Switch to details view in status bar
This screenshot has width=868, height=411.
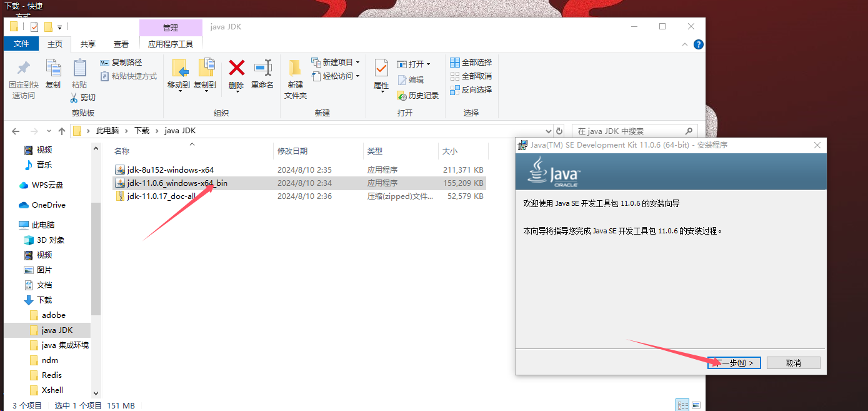tap(682, 405)
